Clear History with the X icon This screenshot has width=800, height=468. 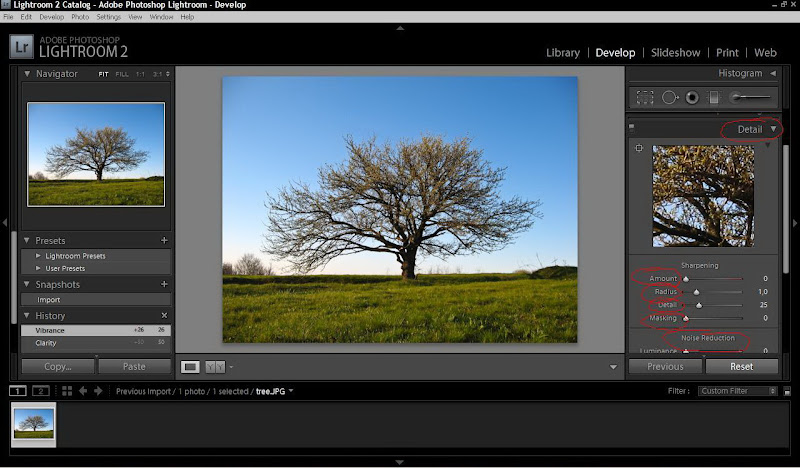pyautogui.click(x=164, y=316)
